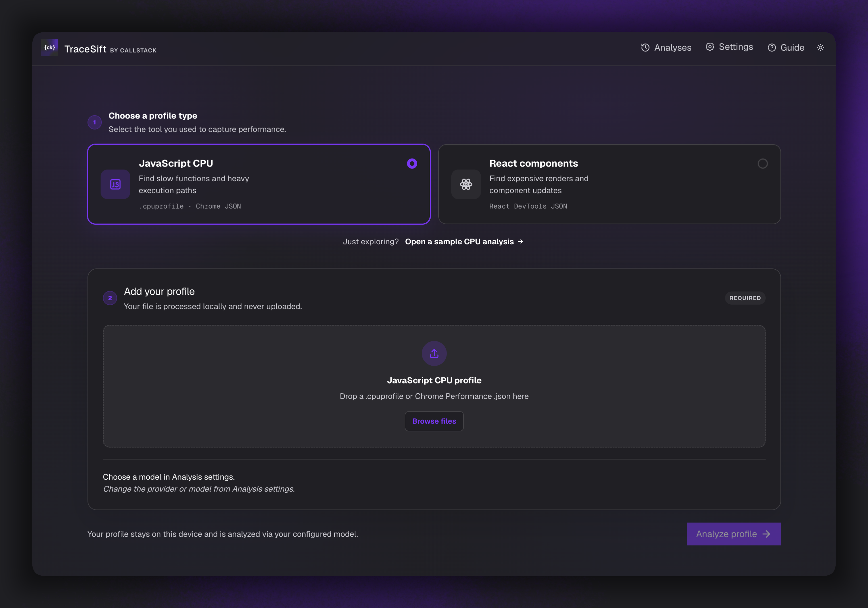Viewport: 868px width, 608px height.
Task: Click the 'JavaScript CPU profile' drop zone title
Action: (434, 380)
